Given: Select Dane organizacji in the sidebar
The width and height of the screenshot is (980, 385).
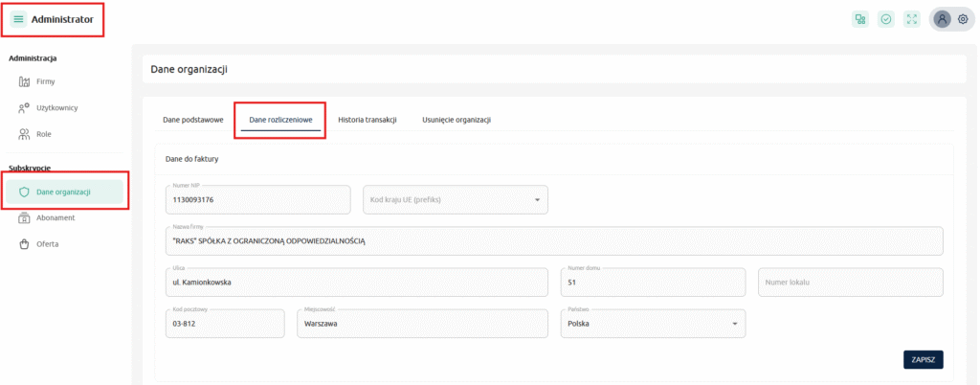Looking at the screenshot, I should tap(63, 192).
